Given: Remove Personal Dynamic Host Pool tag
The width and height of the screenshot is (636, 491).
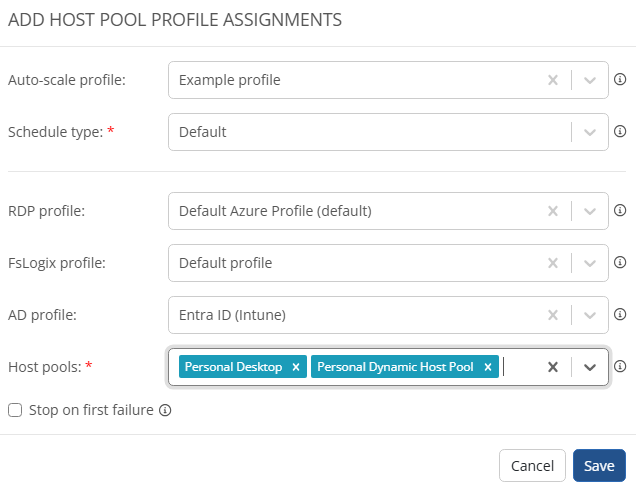Looking at the screenshot, I should pyautogui.click(x=488, y=367).
